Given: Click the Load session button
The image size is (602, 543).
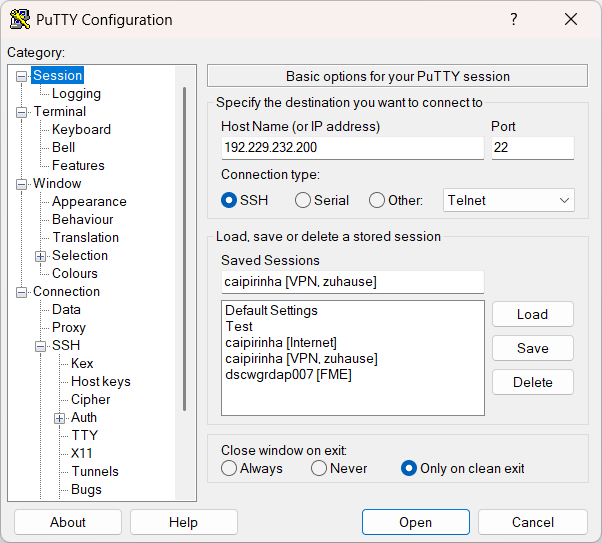Looking at the screenshot, I should pyautogui.click(x=532, y=314).
